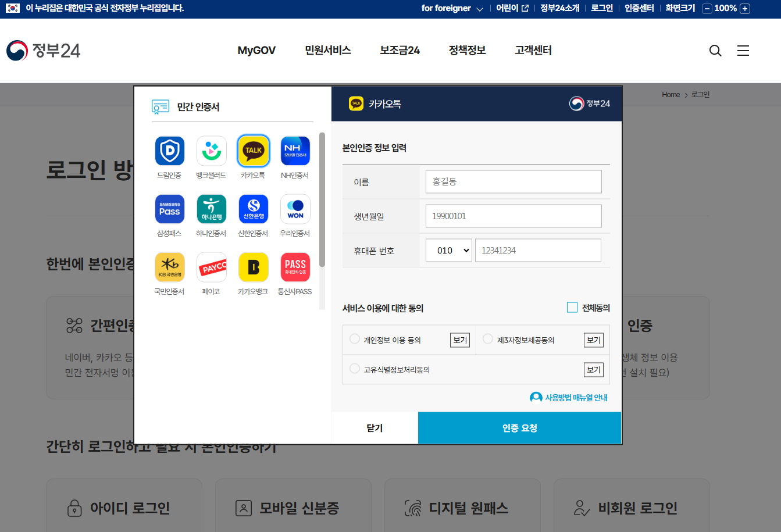Viewport: 781px width, 532px height.
Task: Select the 모바일 신분증 card
Action: pos(293,505)
